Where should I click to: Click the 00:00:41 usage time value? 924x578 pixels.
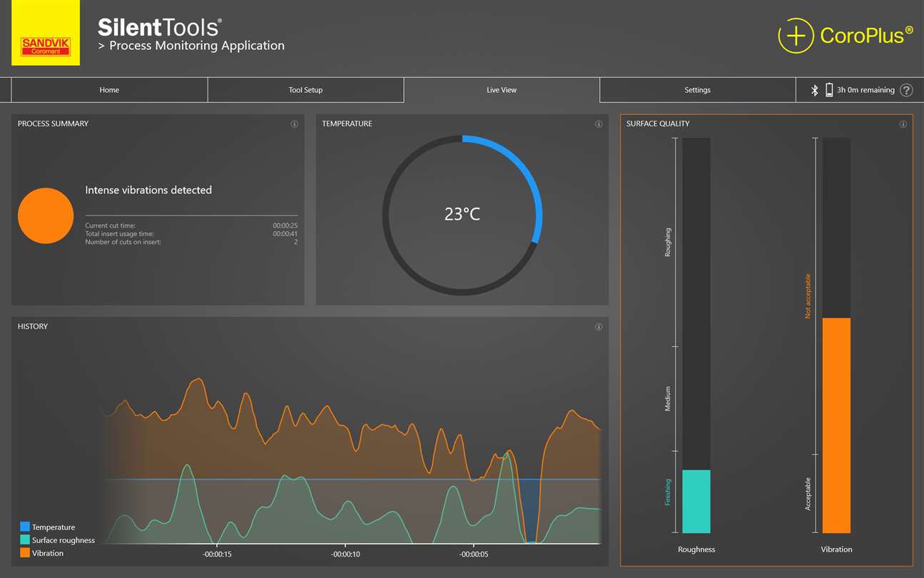pos(285,234)
